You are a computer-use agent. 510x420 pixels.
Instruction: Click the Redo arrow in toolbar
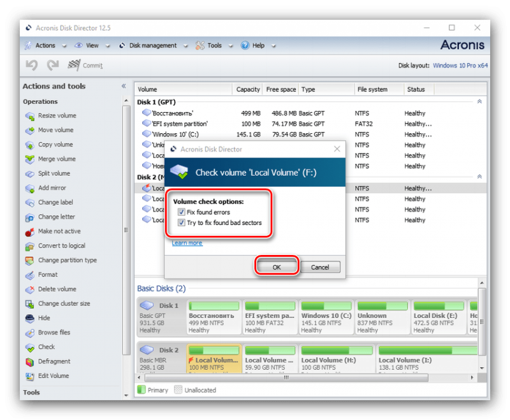pyautogui.click(x=53, y=65)
